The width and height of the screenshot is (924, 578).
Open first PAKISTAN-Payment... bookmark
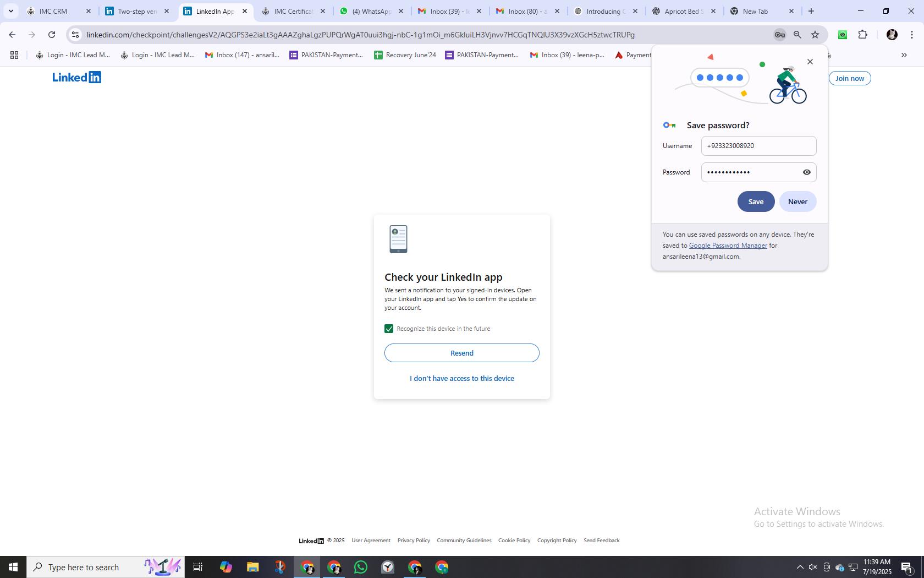point(326,55)
